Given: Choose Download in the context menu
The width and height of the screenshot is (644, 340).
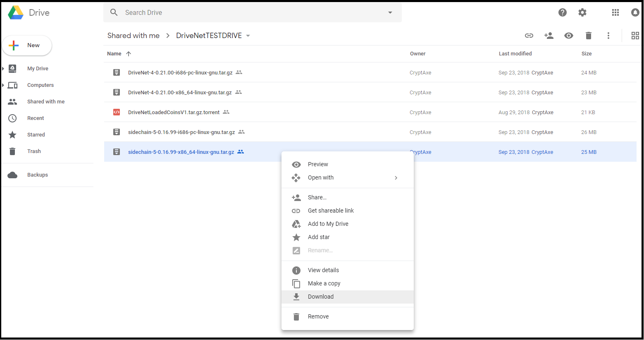Looking at the screenshot, I should [x=348, y=297].
